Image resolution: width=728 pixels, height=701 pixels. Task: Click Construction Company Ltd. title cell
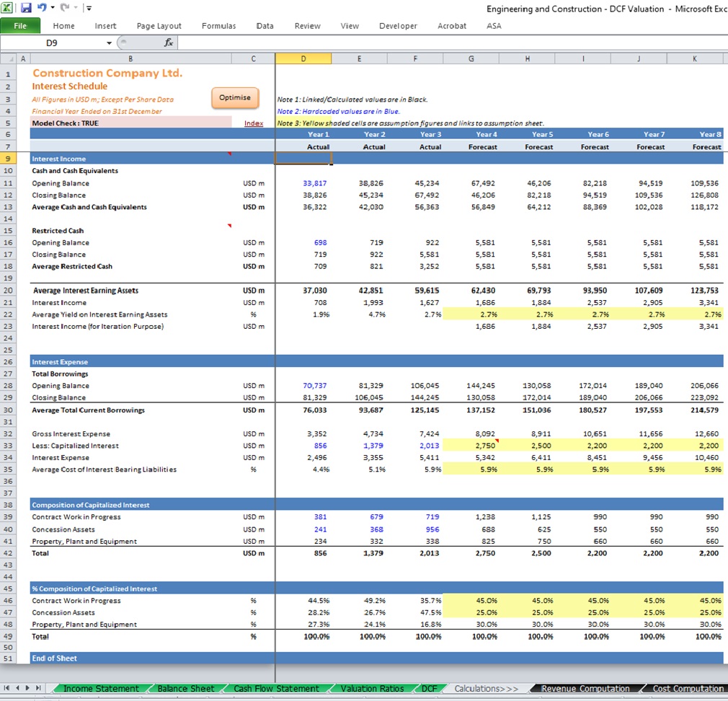click(x=107, y=73)
